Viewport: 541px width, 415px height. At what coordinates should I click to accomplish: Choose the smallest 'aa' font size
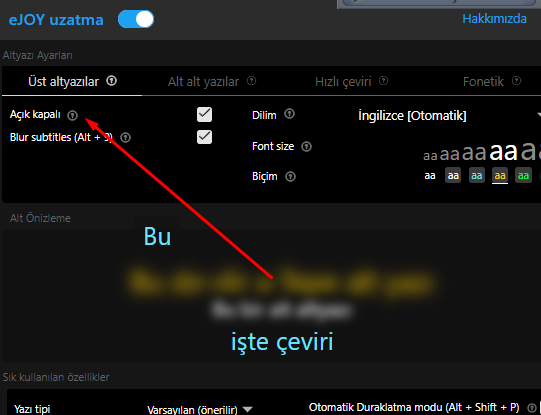click(430, 156)
